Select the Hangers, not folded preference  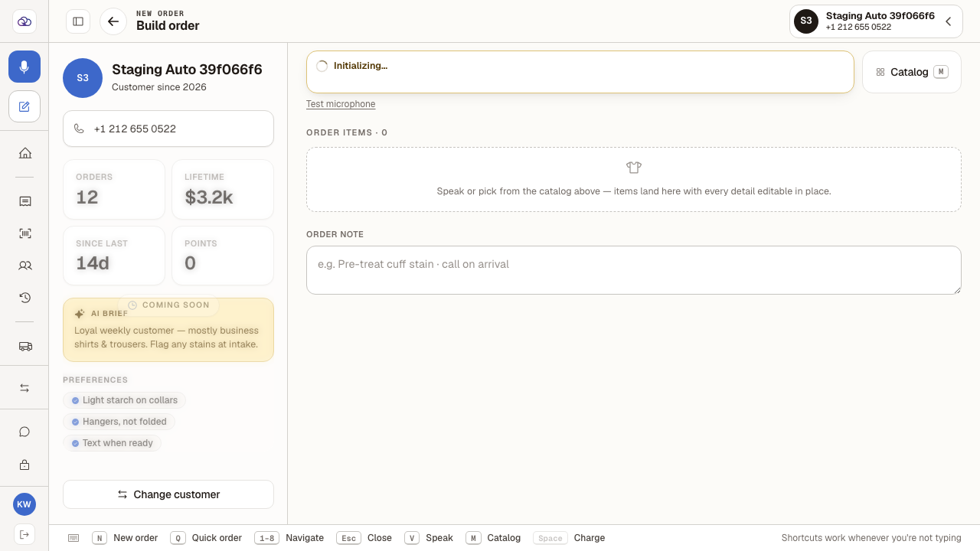click(x=119, y=422)
